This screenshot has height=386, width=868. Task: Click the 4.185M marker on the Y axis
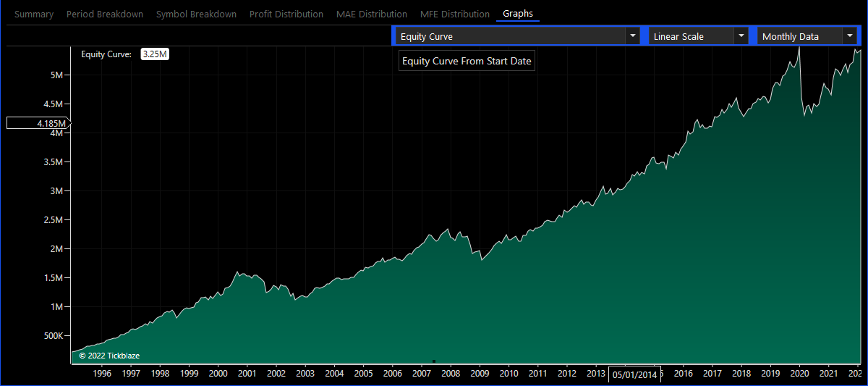point(38,123)
